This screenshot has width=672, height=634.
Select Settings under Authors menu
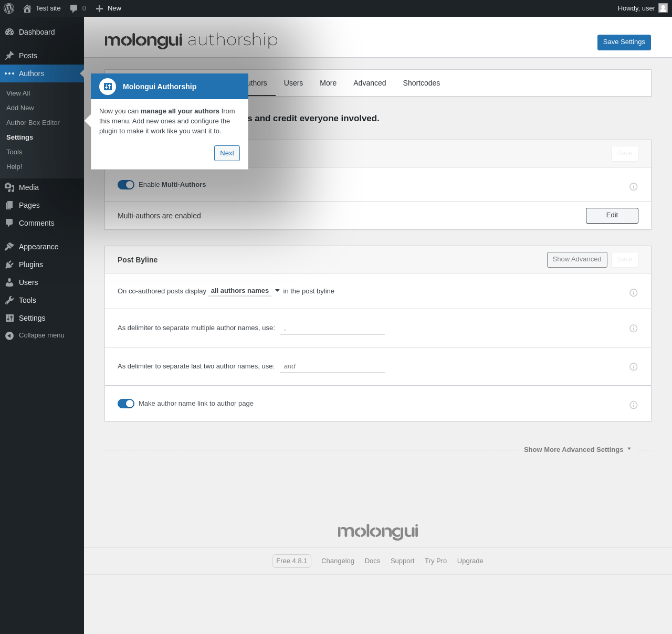[x=19, y=138]
